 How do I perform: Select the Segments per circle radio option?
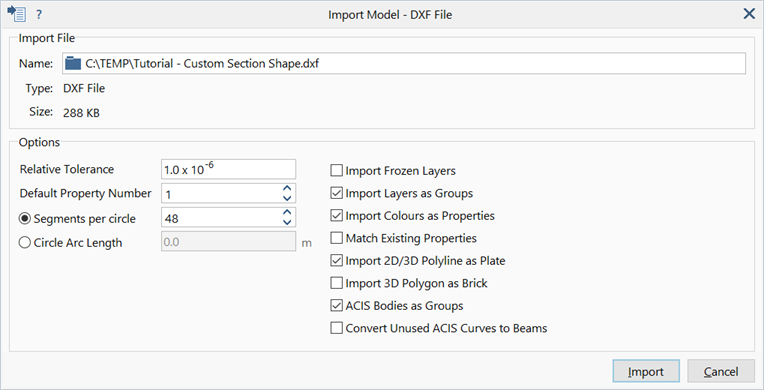tap(25, 219)
